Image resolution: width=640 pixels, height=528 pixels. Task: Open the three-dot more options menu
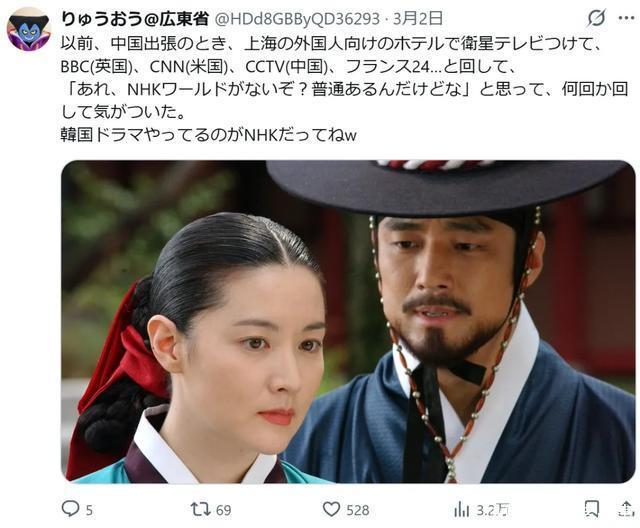tap(626, 18)
